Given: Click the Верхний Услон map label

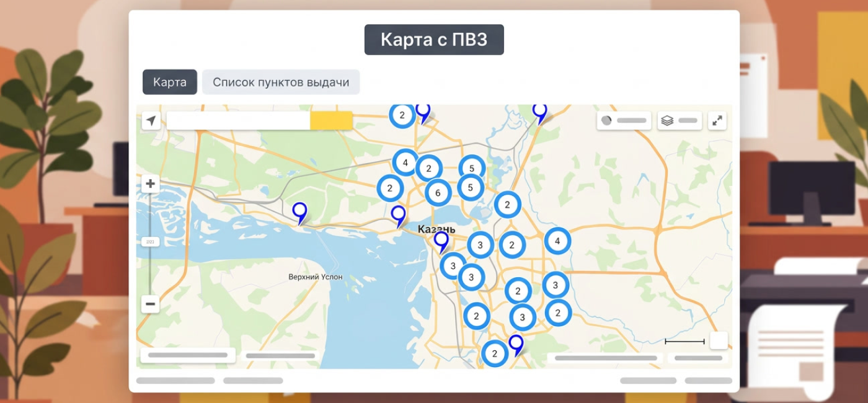Looking at the screenshot, I should 316,277.
